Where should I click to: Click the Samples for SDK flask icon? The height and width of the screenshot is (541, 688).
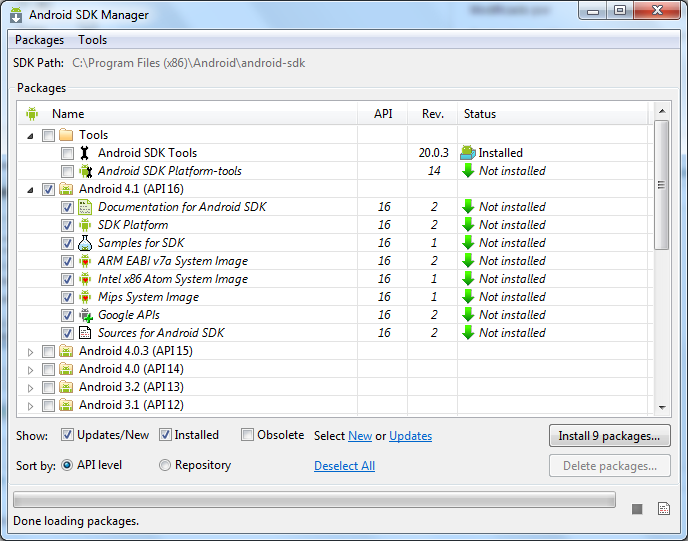point(85,243)
